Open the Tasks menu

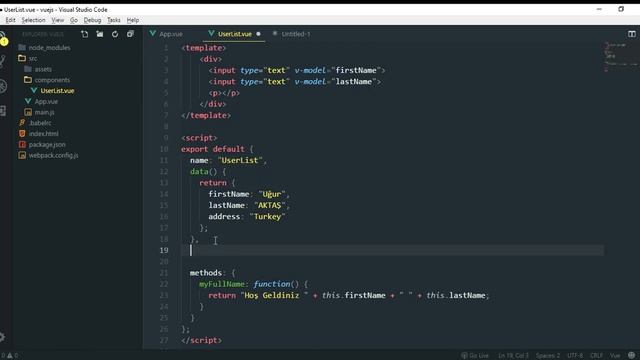[113, 20]
